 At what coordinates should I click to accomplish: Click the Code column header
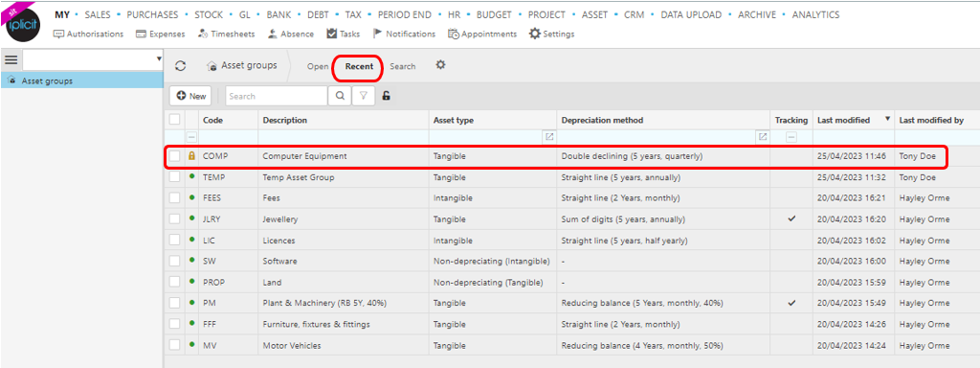229,120
